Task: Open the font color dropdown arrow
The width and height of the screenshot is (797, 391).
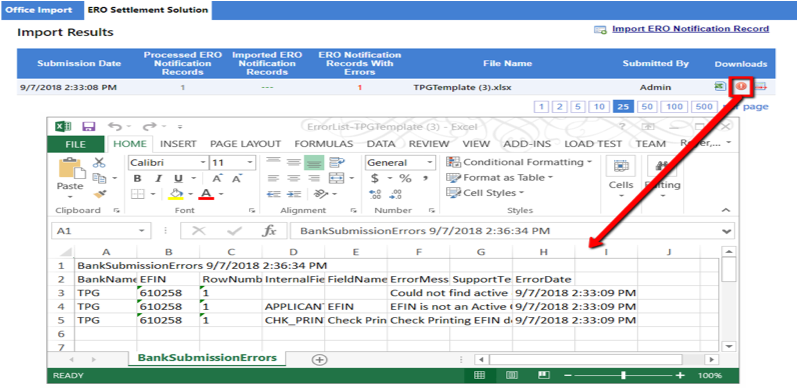Action: (221, 194)
